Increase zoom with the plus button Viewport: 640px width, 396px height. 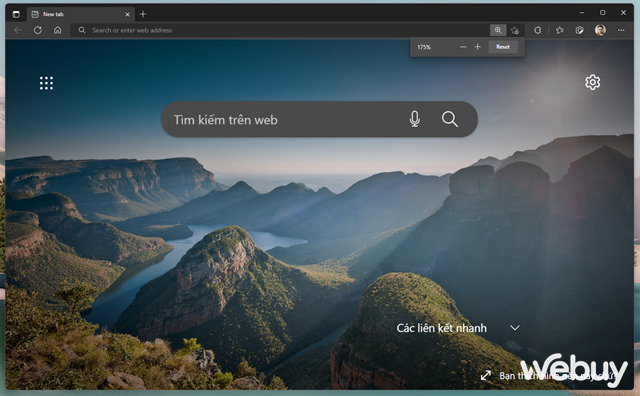[478, 47]
